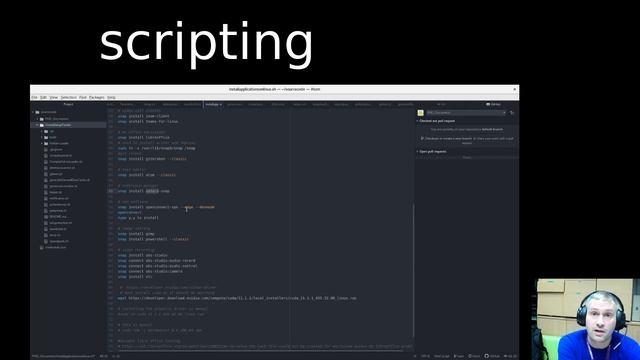The height and width of the screenshot is (360, 640).
Task: Open the View menu
Action: pyautogui.click(x=53, y=98)
